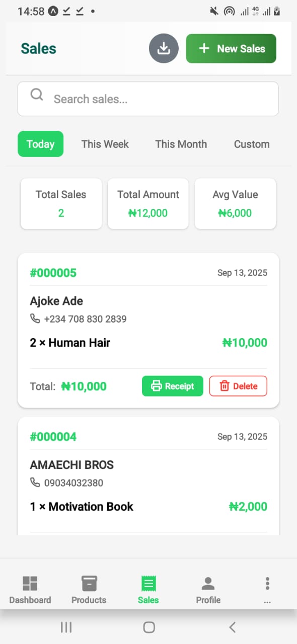Tap the Search sales input field
Screen dimensions: 297x644
(148, 99)
